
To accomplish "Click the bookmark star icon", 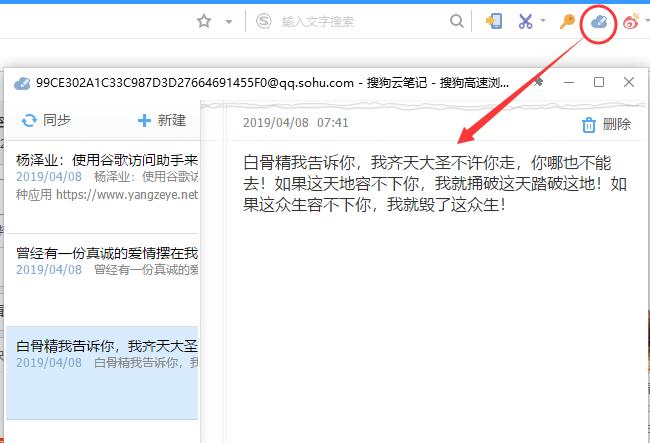I will [x=204, y=21].
